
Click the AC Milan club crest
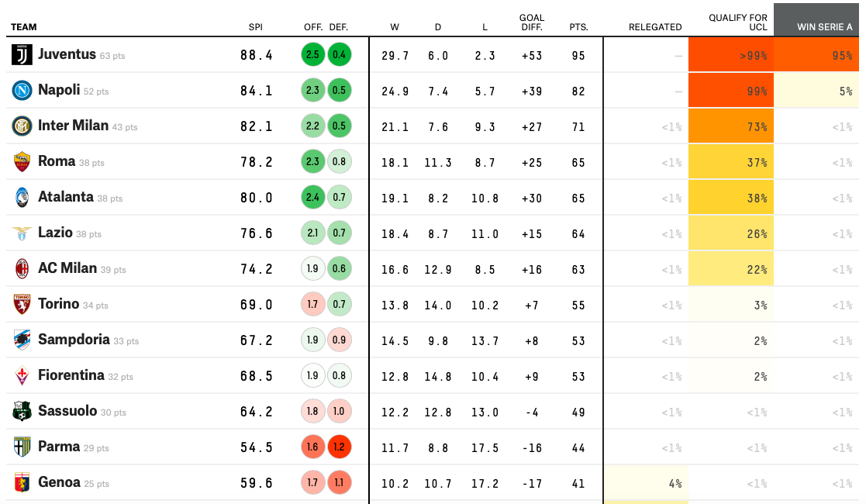click(22, 269)
